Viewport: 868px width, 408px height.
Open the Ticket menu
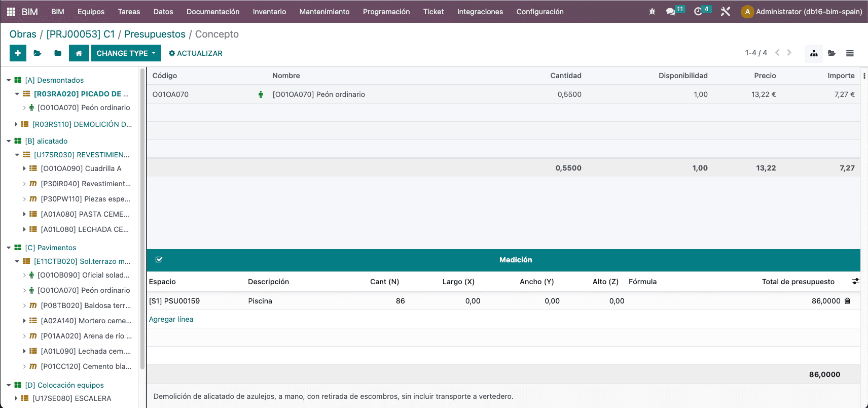click(433, 12)
